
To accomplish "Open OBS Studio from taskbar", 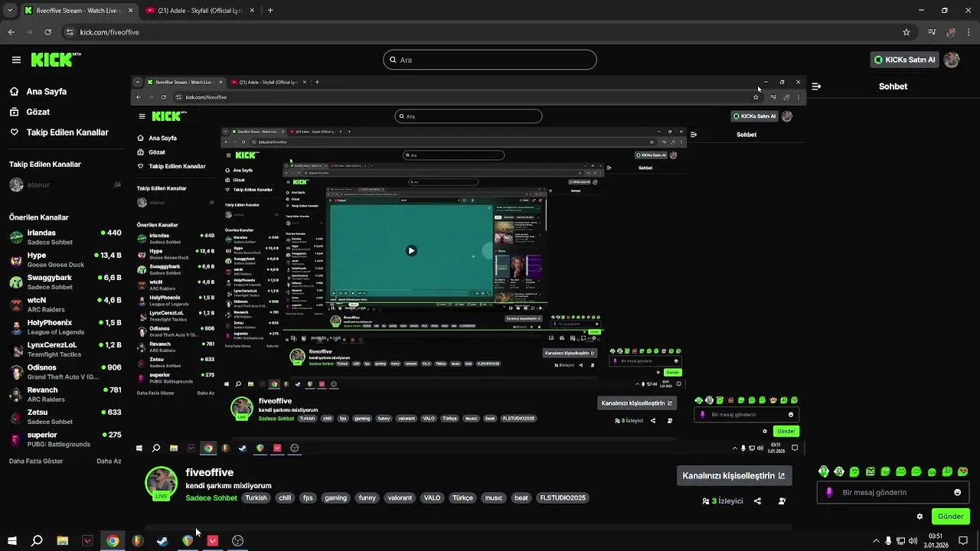I will (238, 540).
